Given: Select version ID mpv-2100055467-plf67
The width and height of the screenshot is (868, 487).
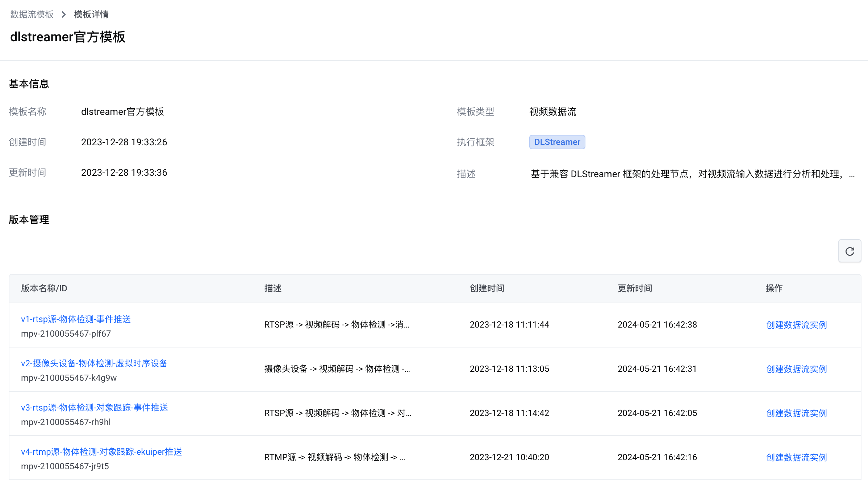Looking at the screenshot, I should click(x=66, y=334).
